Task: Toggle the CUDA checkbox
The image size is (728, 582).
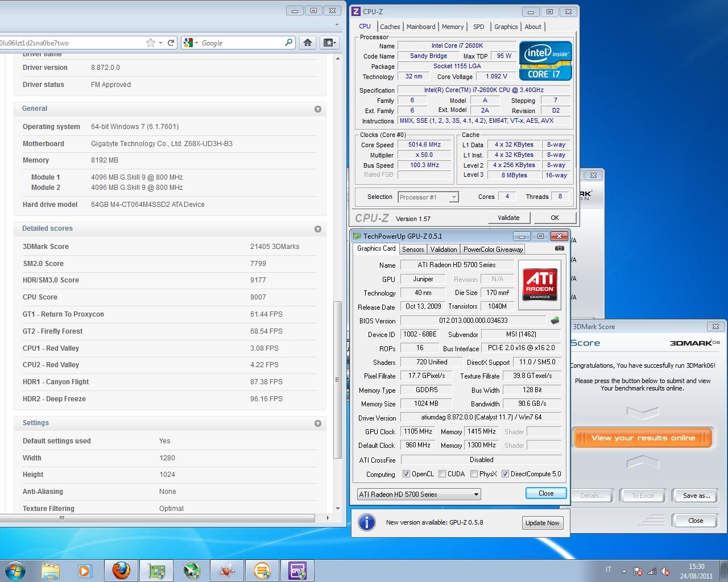Action: [x=442, y=474]
